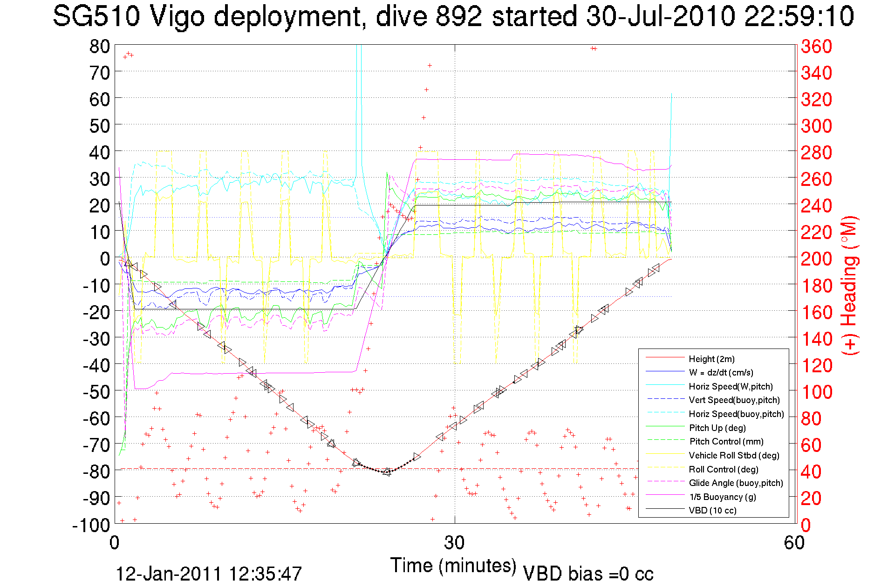
Task: Click the red '(+) Heading (°M)' axis label
Action: [849, 285]
